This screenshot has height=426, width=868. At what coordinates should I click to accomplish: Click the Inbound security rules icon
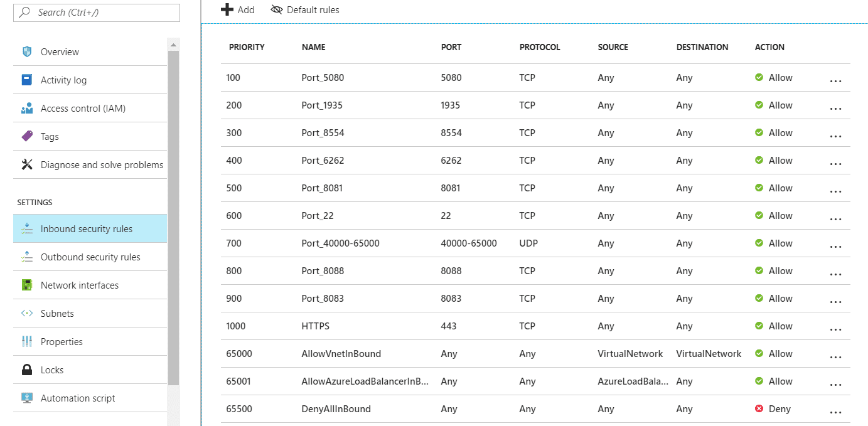coord(27,228)
